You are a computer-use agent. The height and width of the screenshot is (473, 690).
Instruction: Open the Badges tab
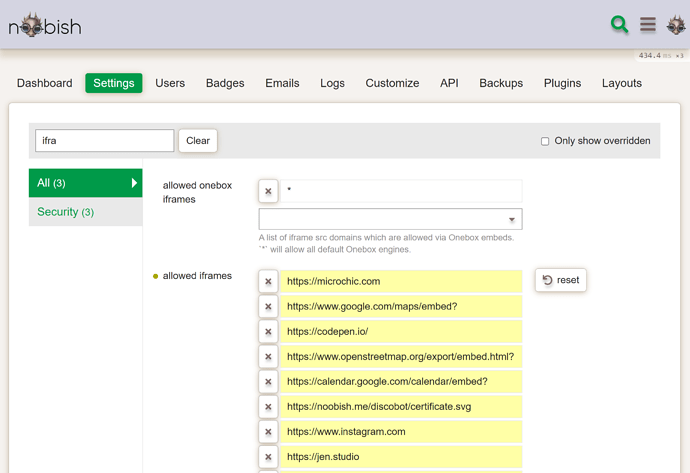point(225,83)
